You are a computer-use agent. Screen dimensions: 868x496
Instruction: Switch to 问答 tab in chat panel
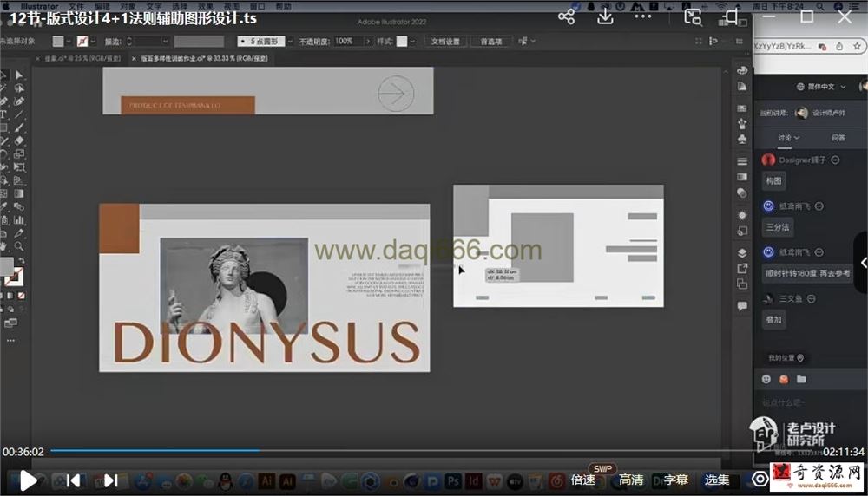[x=838, y=138]
